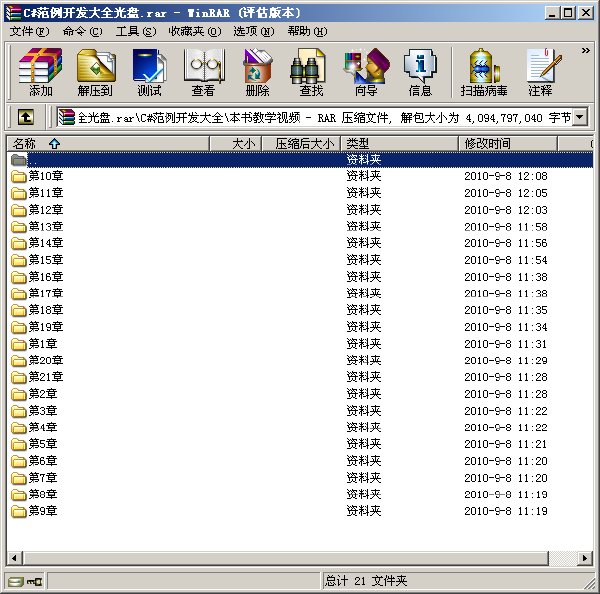Click the drive icon in status bar

click(x=16, y=582)
